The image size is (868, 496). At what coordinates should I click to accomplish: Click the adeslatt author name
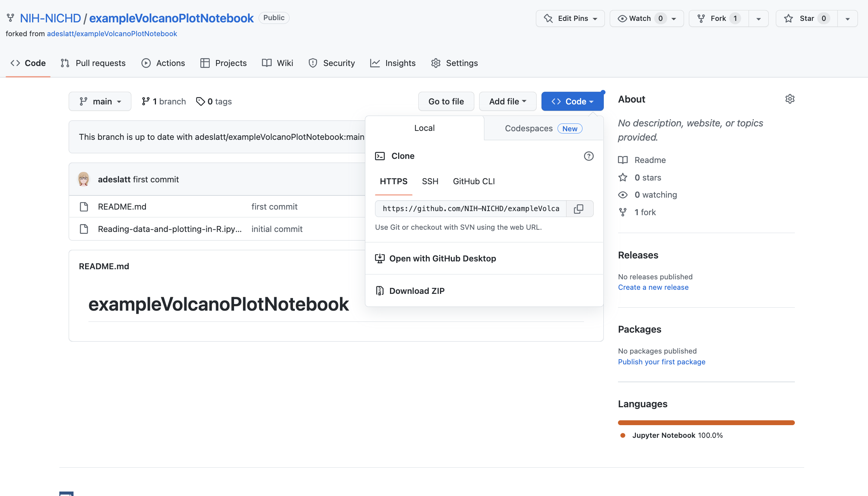click(114, 179)
